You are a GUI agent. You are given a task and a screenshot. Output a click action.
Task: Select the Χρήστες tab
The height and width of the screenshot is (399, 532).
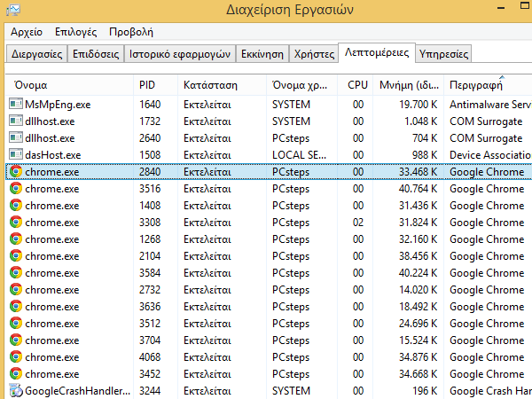point(314,54)
